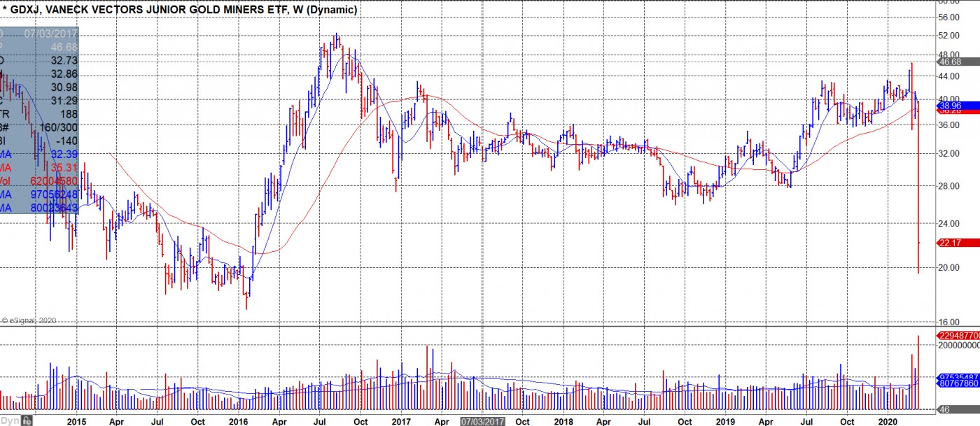Click the 229487700 volume marker
This screenshot has height=426, width=980.
point(958,335)
